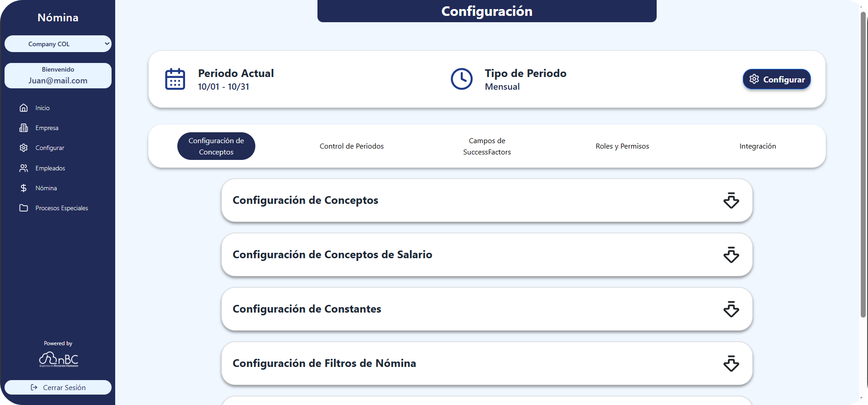Viewport: 868px width, 405px height.
Task: Open the Company COL dropdown
Action: [58, 44]
